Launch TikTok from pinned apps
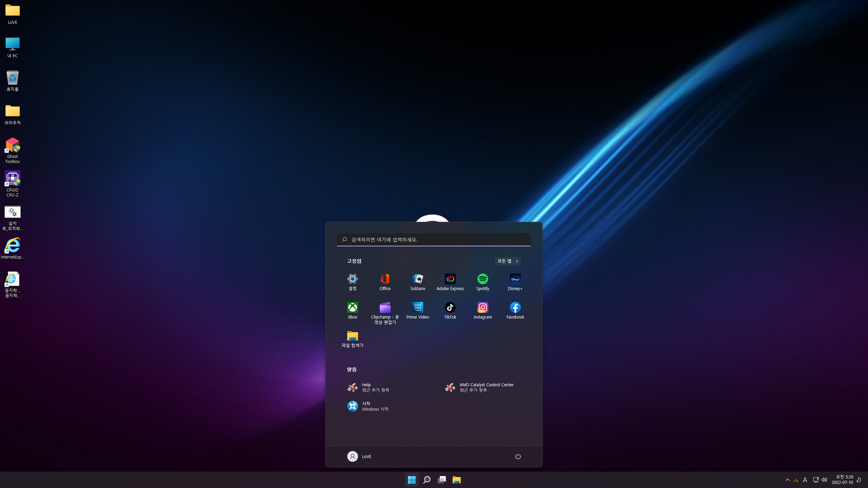 [450, 310]
